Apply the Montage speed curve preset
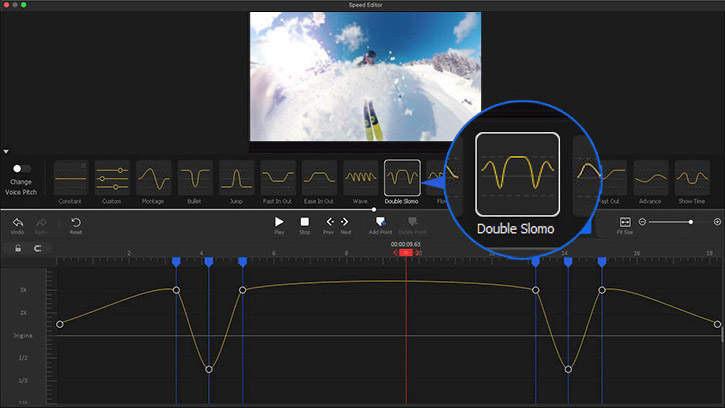This screenshot has width=725, height=408. [154, 178]
